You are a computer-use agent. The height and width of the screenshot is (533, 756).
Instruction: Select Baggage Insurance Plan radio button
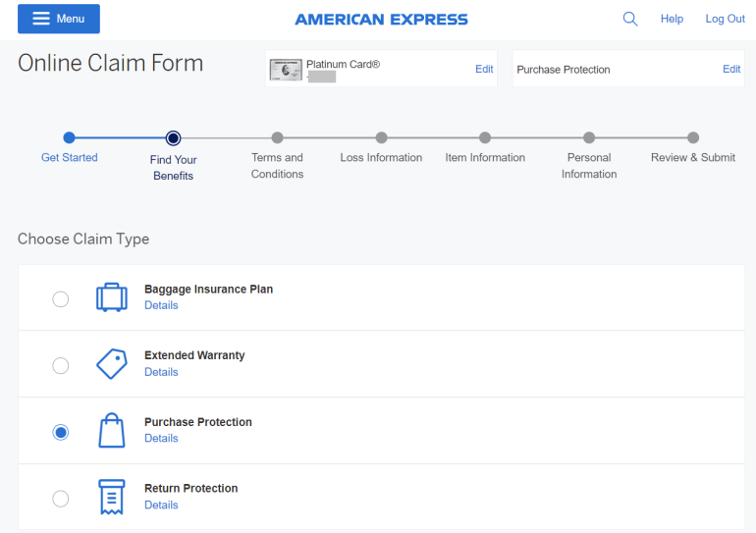click(61, 298)
